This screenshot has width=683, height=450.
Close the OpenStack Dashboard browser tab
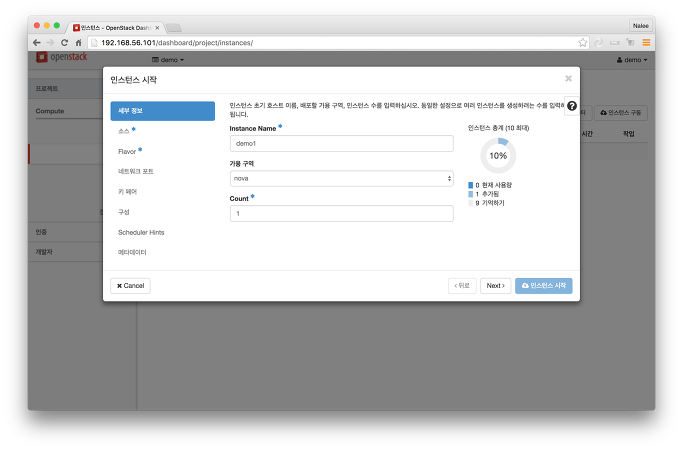pos(157,28)
